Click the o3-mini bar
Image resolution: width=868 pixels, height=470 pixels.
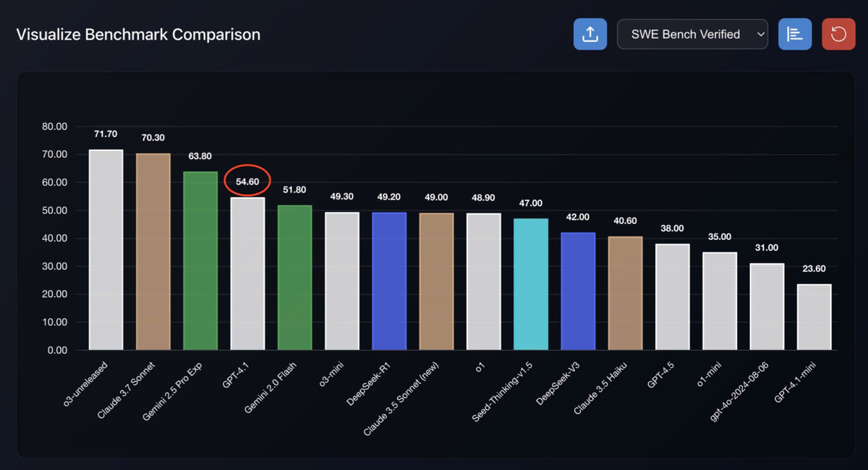tap(342, 281)
